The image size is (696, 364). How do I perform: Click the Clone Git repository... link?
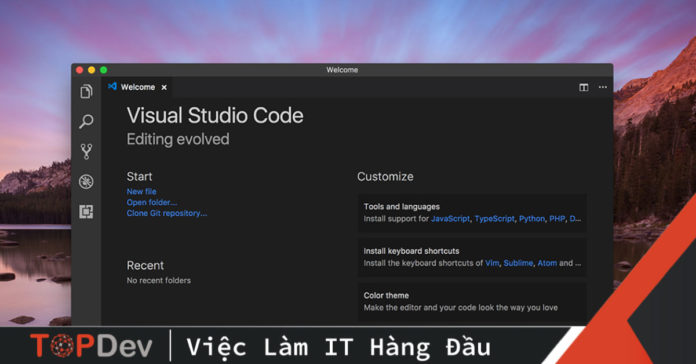(x=167, y=213)
